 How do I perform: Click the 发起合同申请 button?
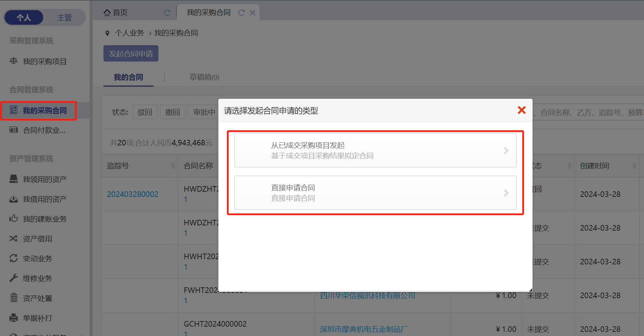tap(131, 54)
